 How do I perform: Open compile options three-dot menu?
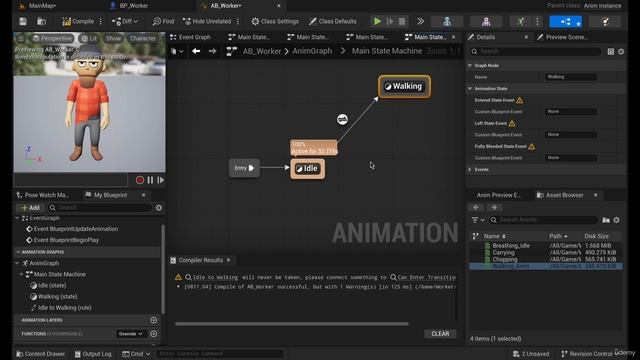pos(101,21)
